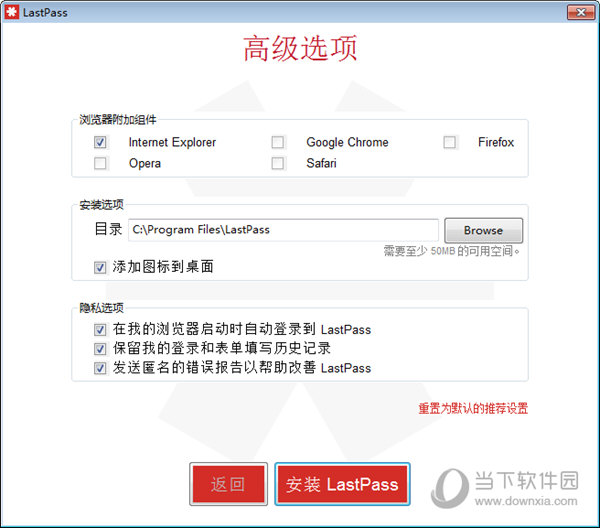Click the 高级选项 heading
600x528 pixels.
coord(300,48)
